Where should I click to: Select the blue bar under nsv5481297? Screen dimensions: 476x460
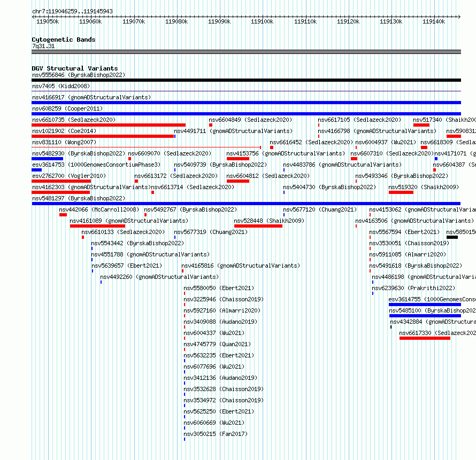pyautogui.click(x=246, y=204)
